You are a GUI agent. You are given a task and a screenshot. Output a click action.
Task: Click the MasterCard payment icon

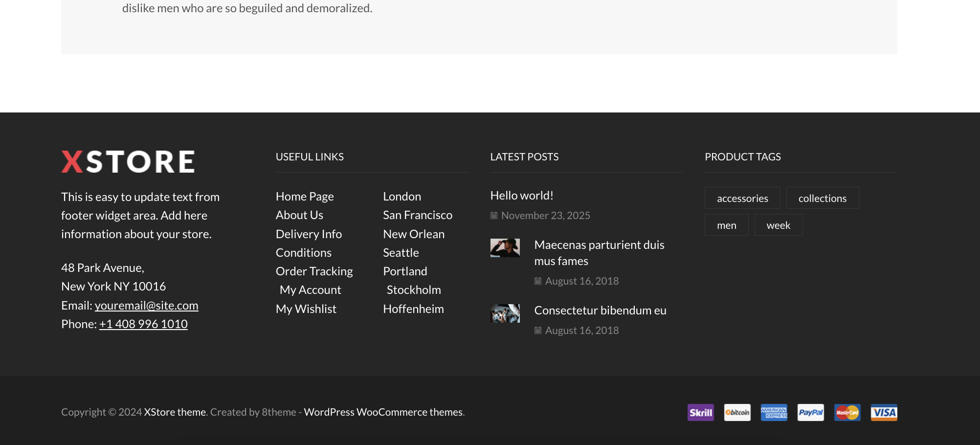tap(847, 412)
